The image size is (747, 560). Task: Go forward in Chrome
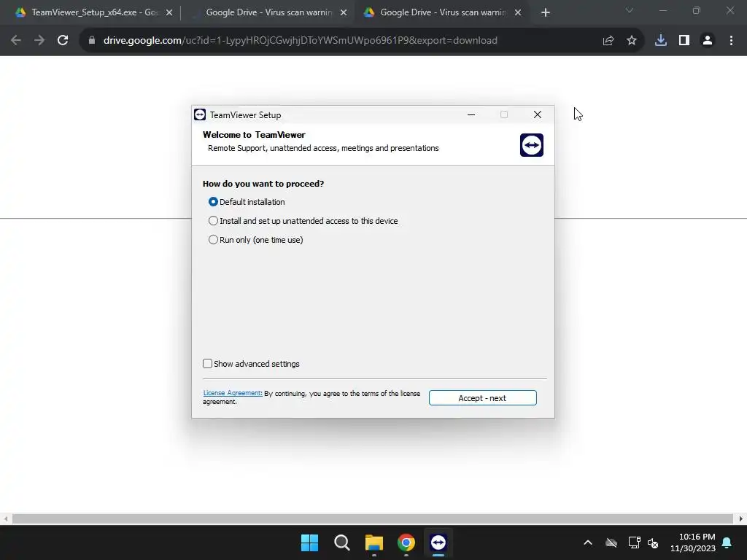(x=39, y=41)
